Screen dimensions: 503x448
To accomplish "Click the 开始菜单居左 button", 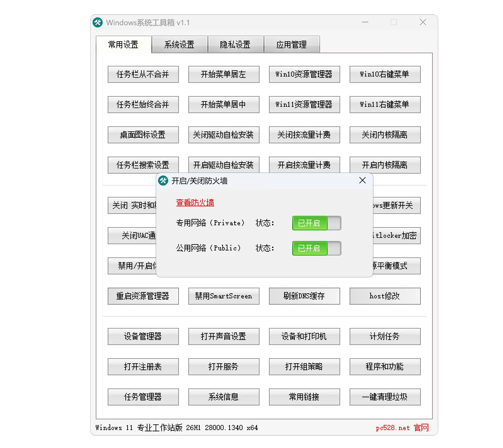I will click(224, 74).
